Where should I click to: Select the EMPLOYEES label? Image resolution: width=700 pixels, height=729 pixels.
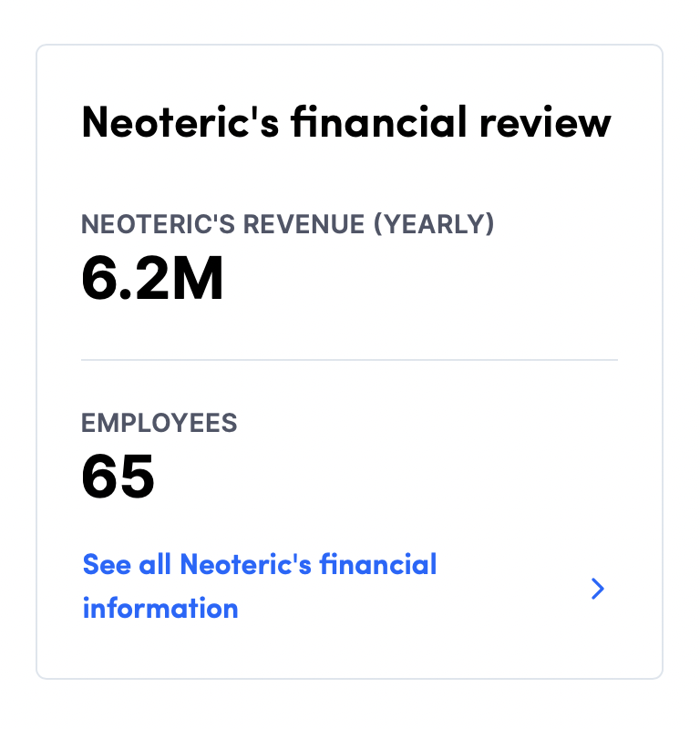[160, 423]
